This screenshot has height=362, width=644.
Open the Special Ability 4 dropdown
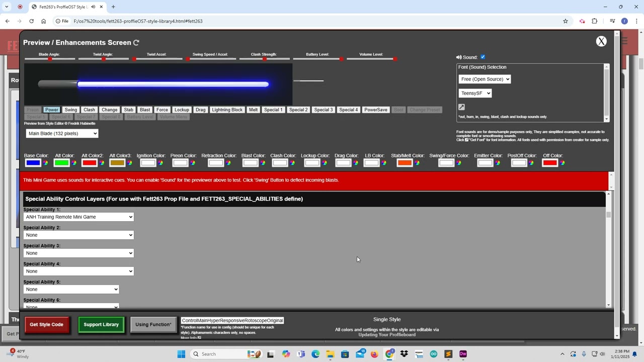(x=78, y=271)
